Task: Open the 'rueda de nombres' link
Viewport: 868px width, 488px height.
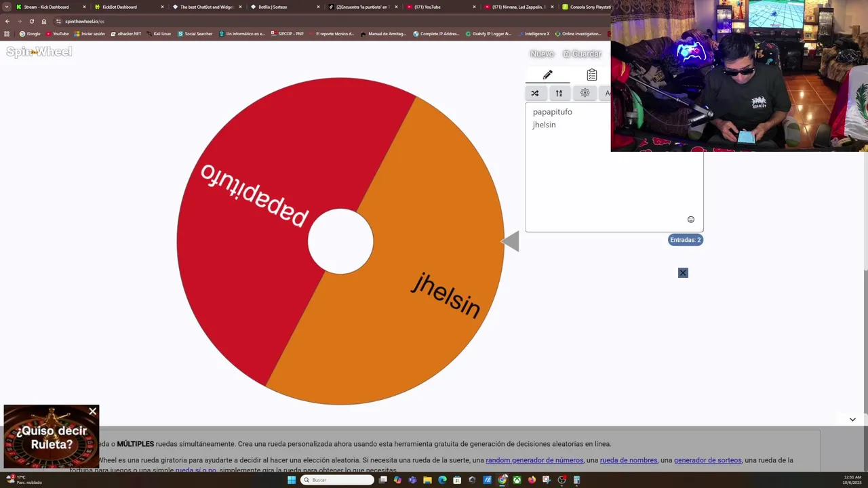Action: [x=629, y=460]
